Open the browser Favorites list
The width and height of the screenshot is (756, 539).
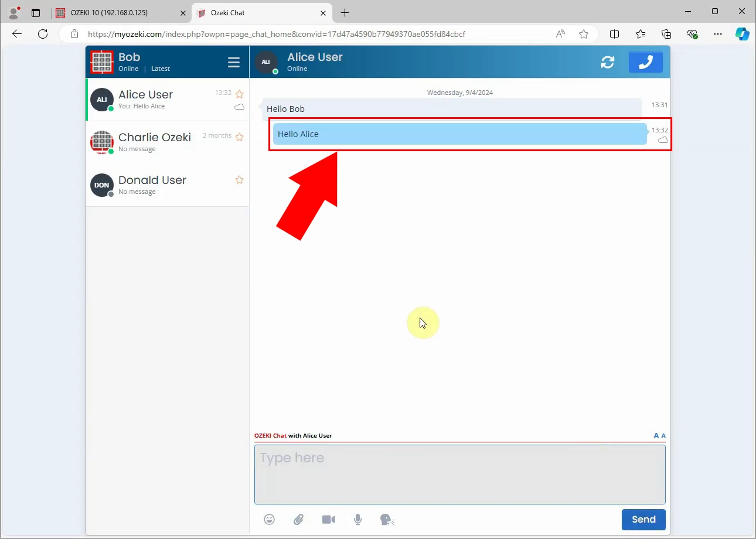[x=641, y=34]
